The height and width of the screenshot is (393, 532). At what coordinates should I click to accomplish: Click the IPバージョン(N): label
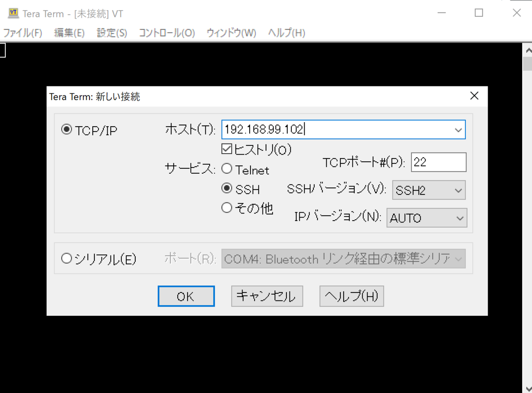338,217
